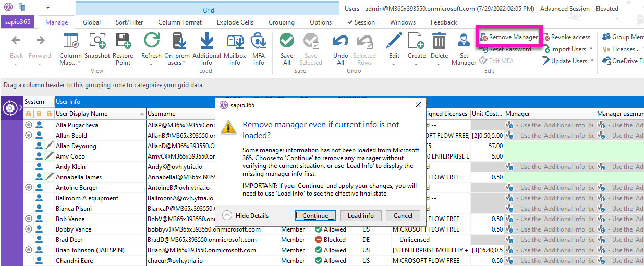Select row radio for Bob Vance
The image size is (644, 266).
(x=29, y=219)
